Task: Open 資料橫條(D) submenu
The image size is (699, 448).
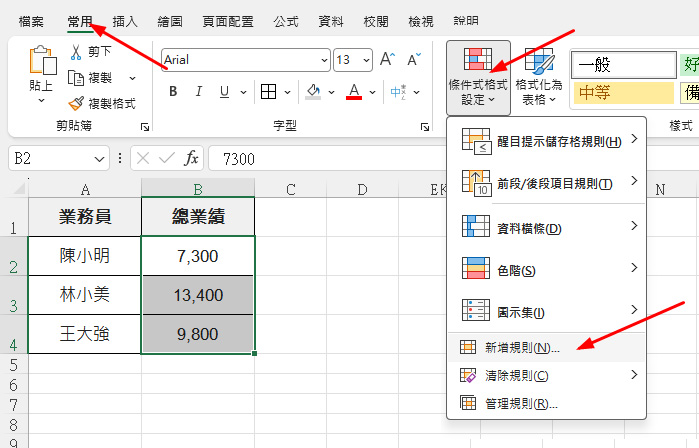Action: click(x=547, y=228)
